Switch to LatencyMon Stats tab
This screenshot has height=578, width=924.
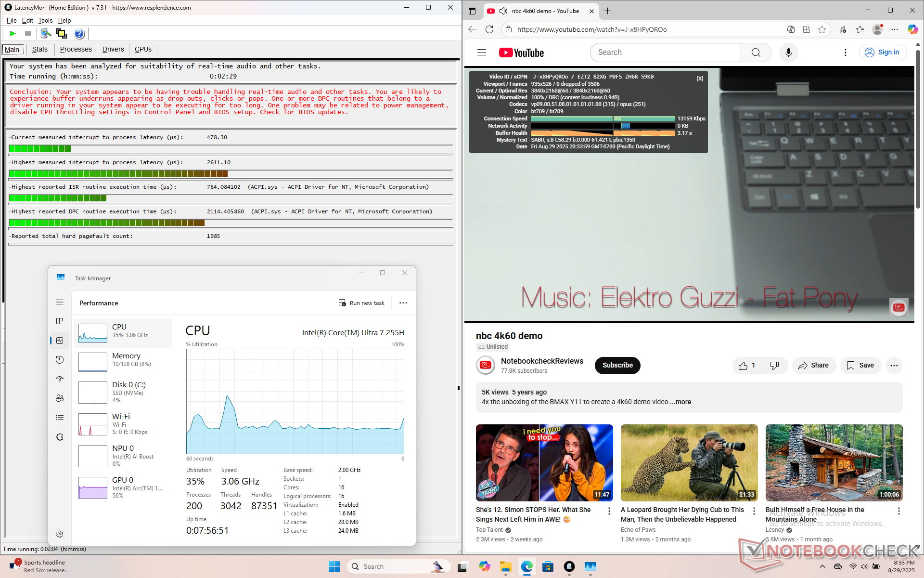(x=40, y=49)
